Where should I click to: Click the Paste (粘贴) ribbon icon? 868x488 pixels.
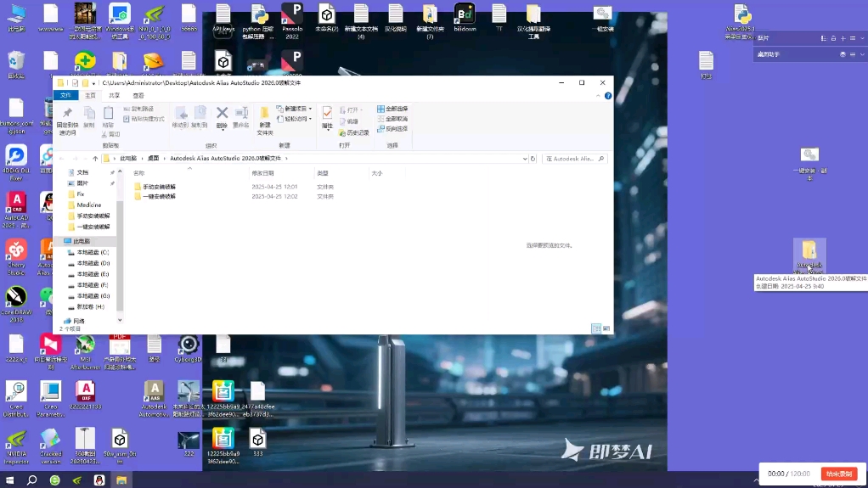point(108,117)
